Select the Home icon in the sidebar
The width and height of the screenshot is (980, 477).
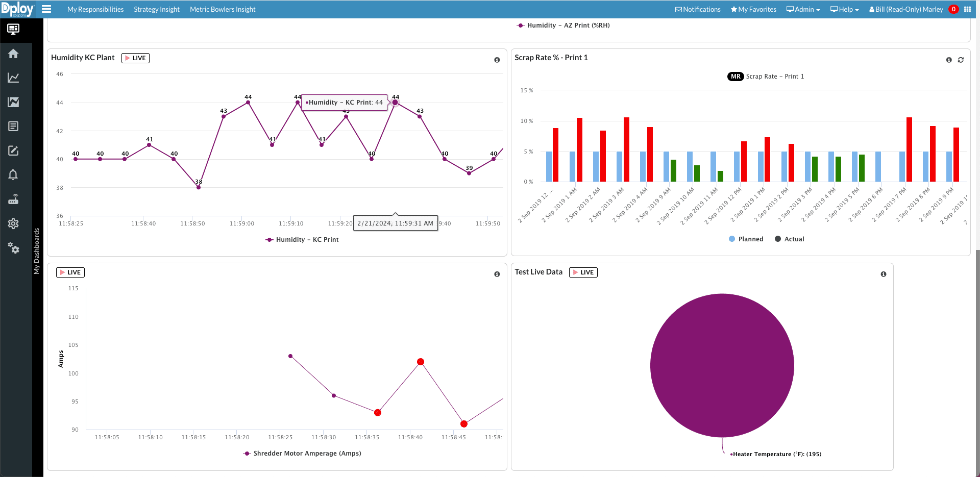[13, 53]
